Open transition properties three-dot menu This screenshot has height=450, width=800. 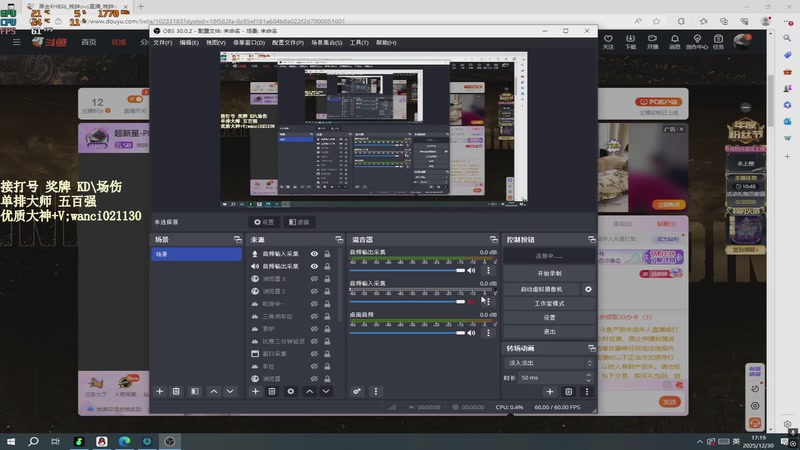tap(587, 391)
